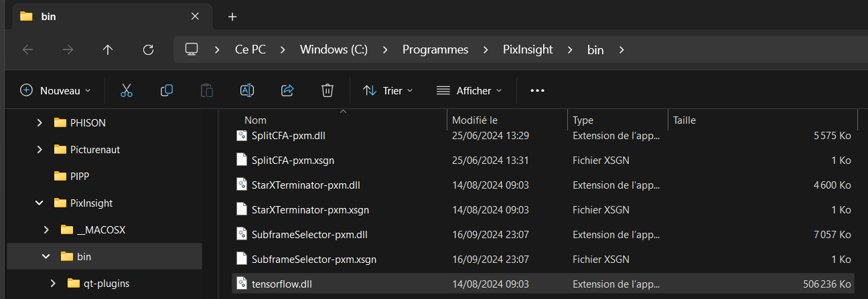Select the tensorflow.dll file
Image resolution: width=868 pixels, height=299 pixels.
pos(281,284)
